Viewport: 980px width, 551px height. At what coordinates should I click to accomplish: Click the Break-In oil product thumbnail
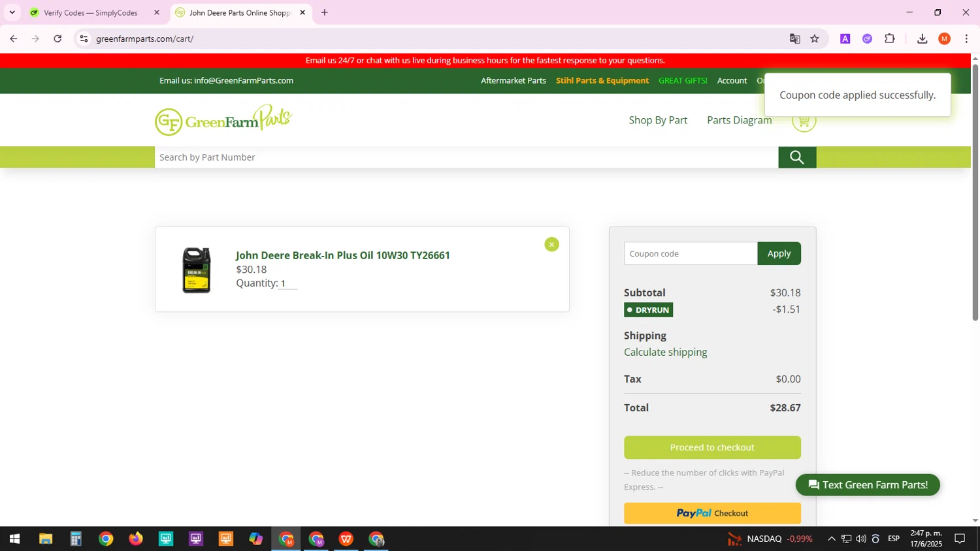click(x=197, y=270)
